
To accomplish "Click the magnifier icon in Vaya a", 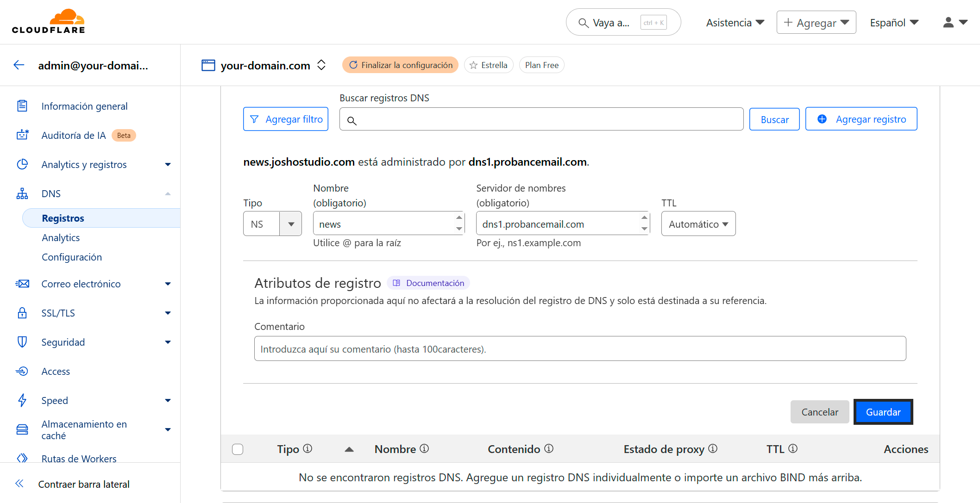I will [x=583, y=23].
